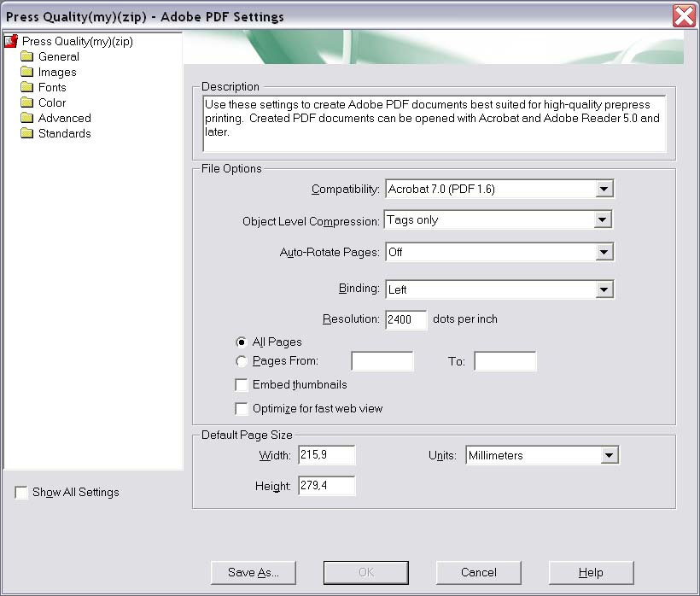The image size is (700, 596).
Task: Select the Pages From radio button
Action: pyautogui.click(x=241, y=361)
